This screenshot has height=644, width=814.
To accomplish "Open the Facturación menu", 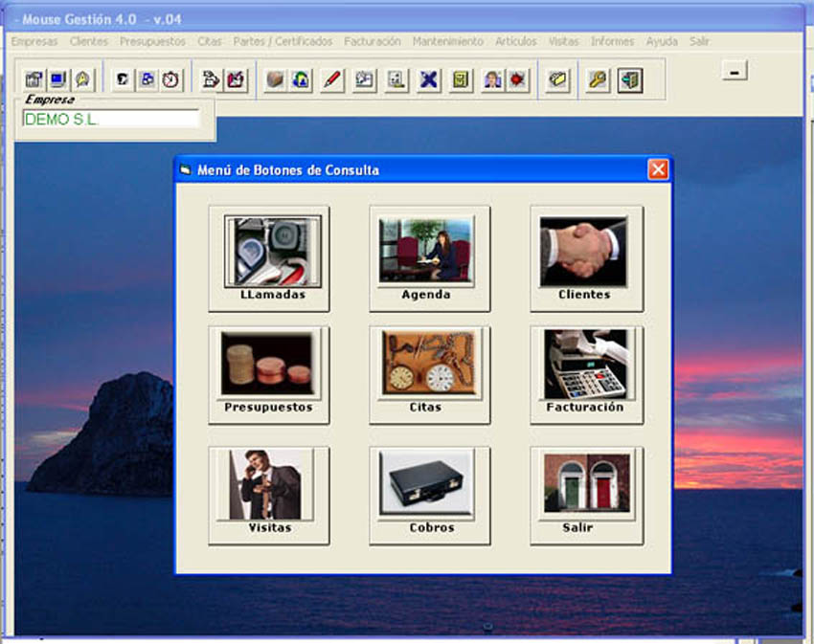I will (373, 42).
